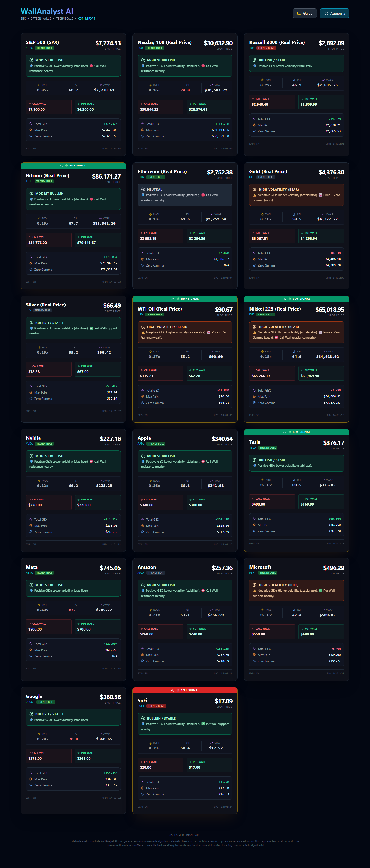
Task: Click the Ethereum RVOL value 0.13x
Action: pyautogui.click(x=154, y=219)
